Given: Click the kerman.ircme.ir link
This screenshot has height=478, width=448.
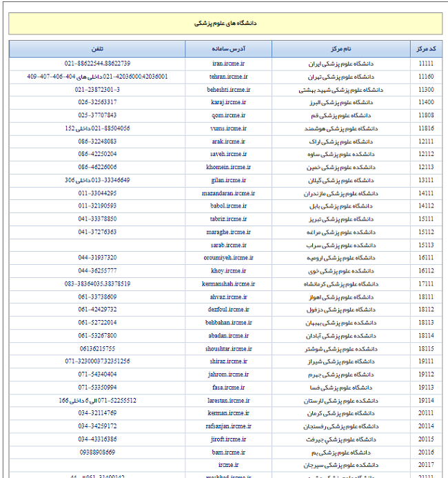Looking at the screenshot, I should click(x=228, y=413).
